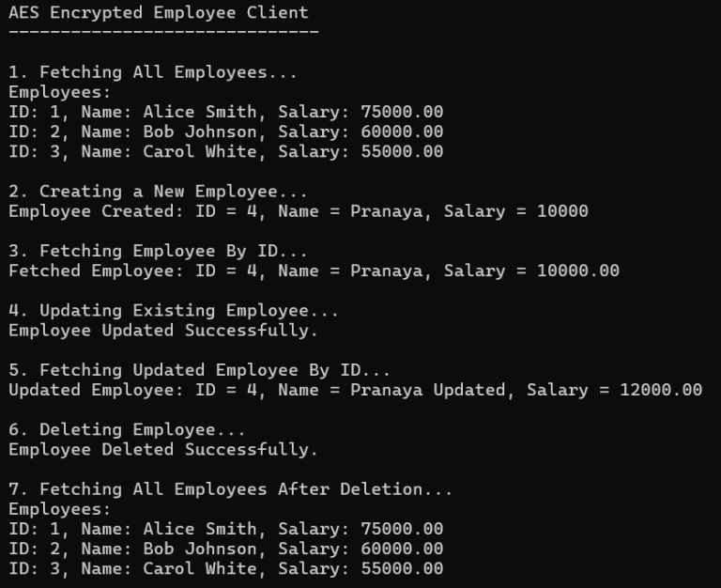The image size is (721, 588).
Task: Click the '3. Fetching Employee By ID...' line
Action: (158, 251)
